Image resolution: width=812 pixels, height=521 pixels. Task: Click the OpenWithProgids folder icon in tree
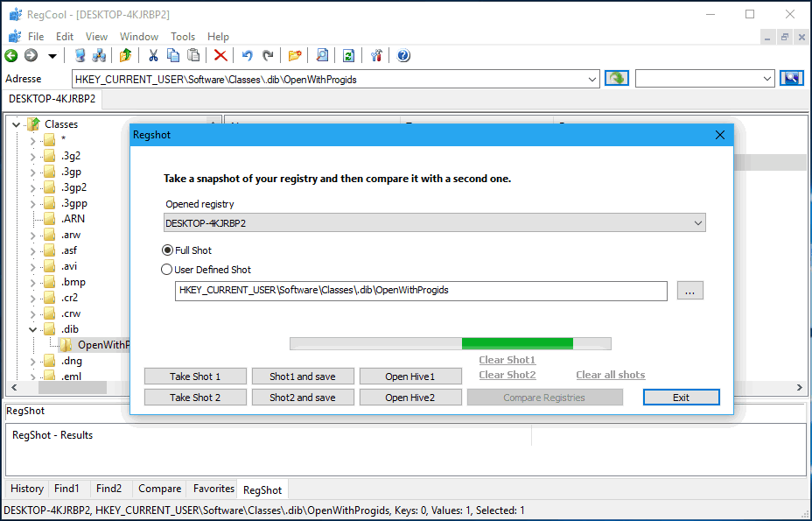tap(66, 345)
